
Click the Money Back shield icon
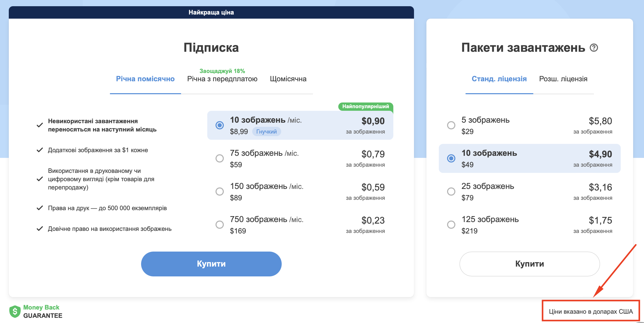(x=15, y=311)
